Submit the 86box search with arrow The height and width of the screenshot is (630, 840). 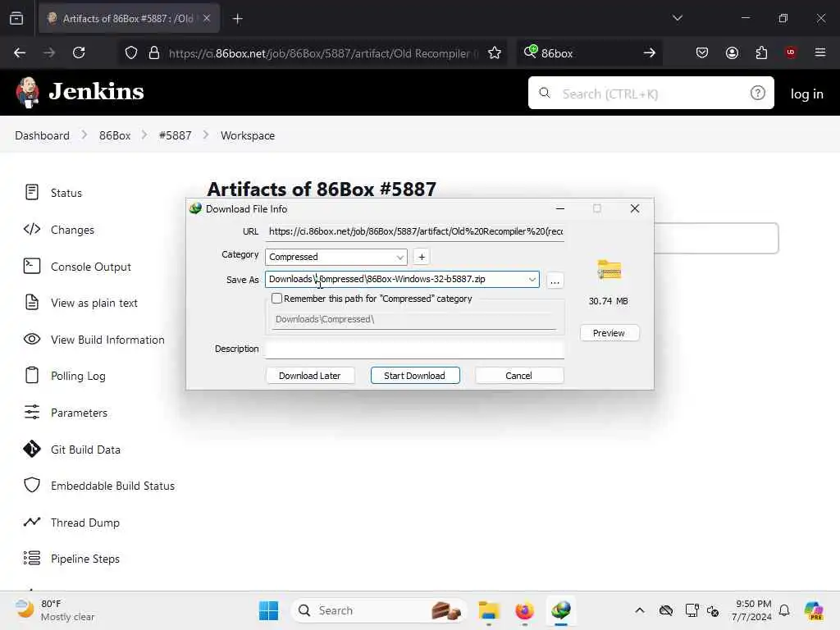click(650, 52)
